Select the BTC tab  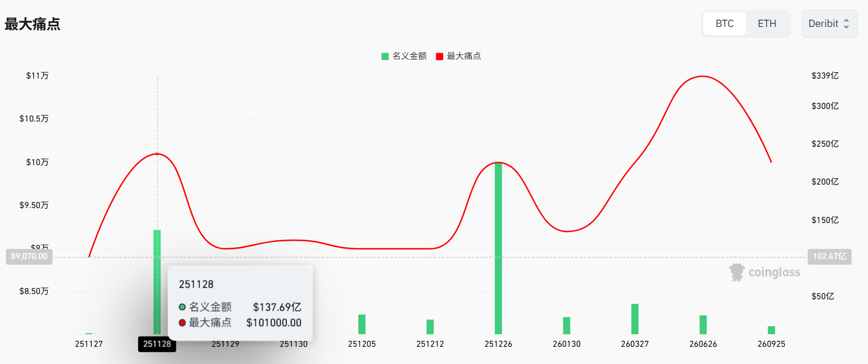(x=724, y=24)
